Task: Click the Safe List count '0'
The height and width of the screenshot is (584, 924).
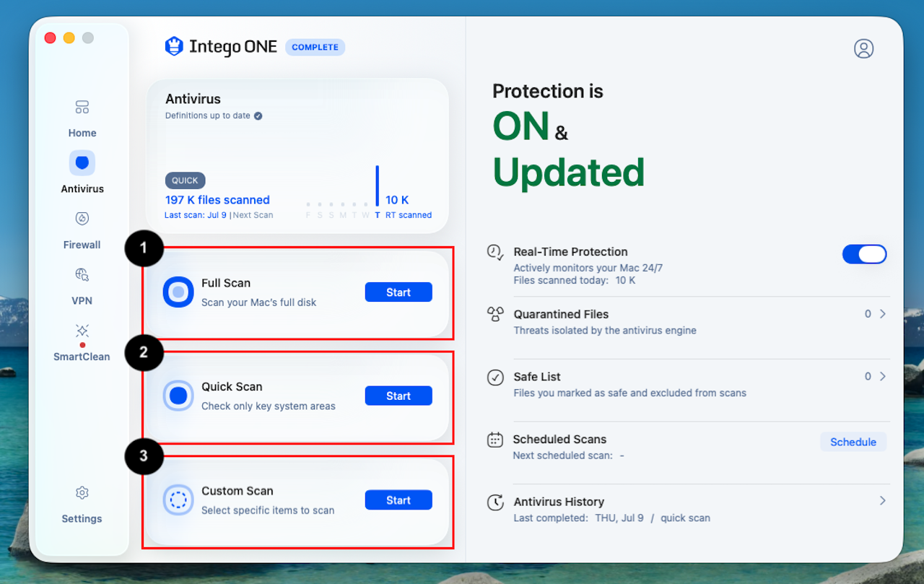Action: point(868,376)
